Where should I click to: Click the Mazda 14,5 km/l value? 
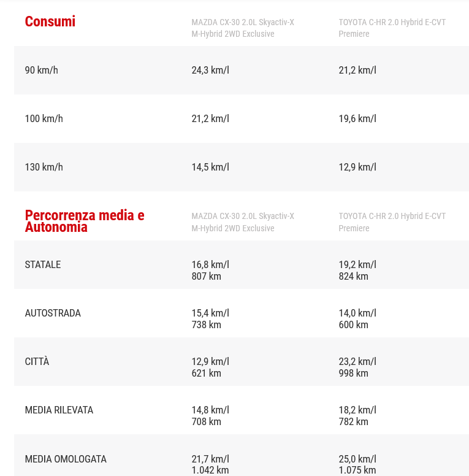click(210, 167)
